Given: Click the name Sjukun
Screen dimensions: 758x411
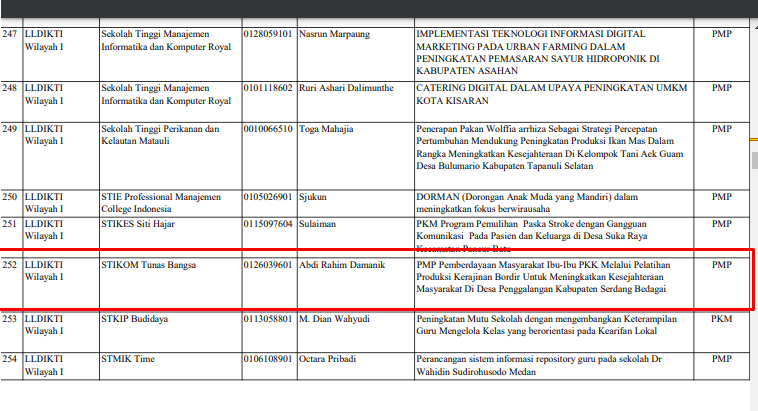Looking at the screenshot, I should click(x=315, y=197).
